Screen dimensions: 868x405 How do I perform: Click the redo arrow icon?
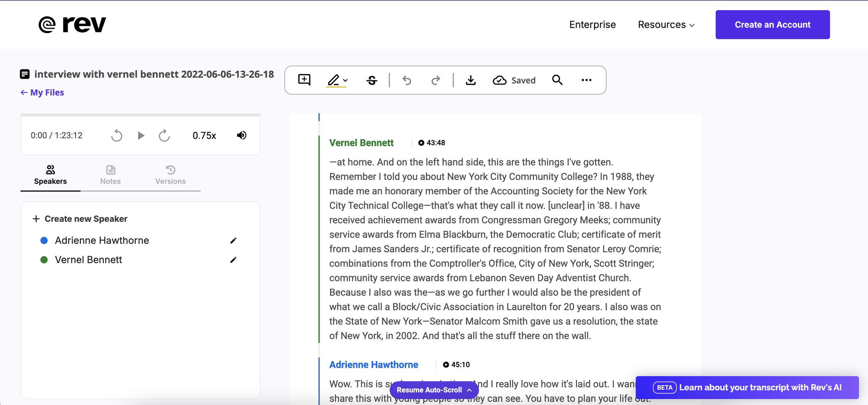click(435, 80)
